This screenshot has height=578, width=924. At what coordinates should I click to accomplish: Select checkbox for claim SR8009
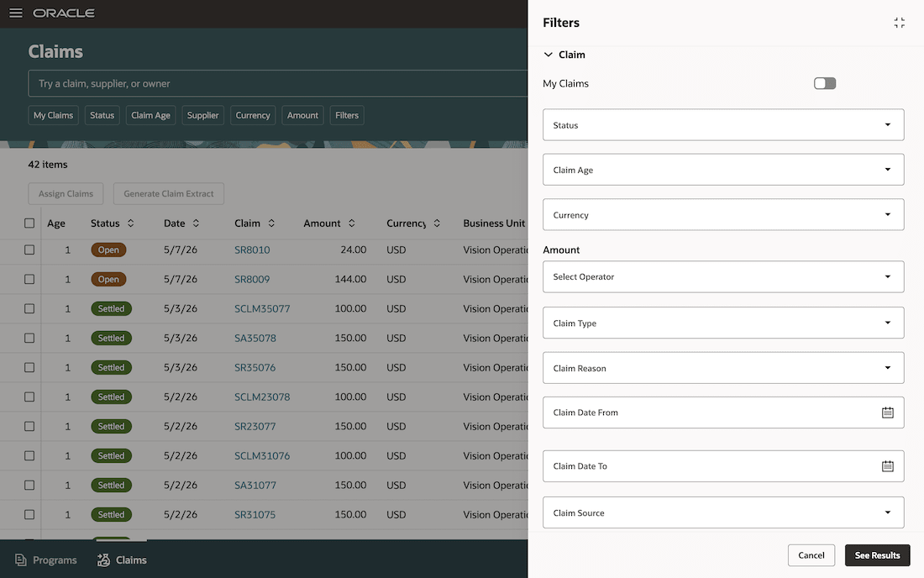(x=29, y=279)
